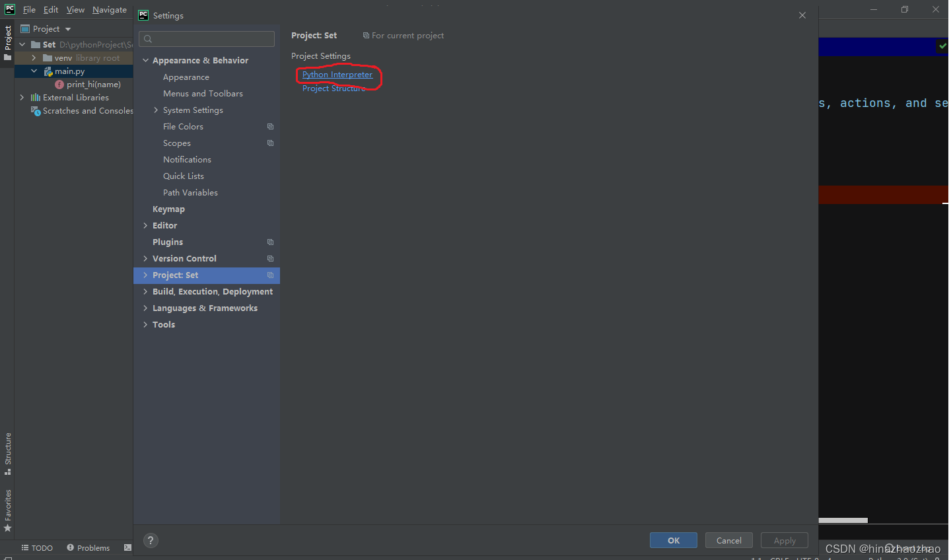Focus the settings search field
Image resolution: width=951 pixels, height=560 pixels.
tap(207, 39)
